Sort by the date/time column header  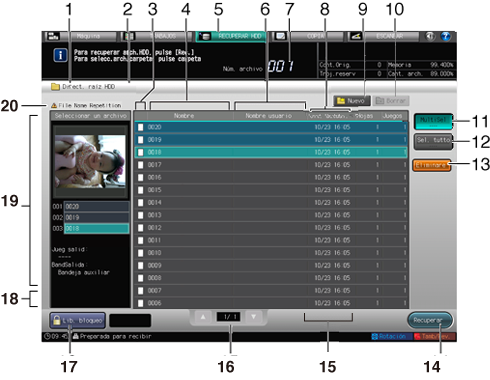coord(329,116)
